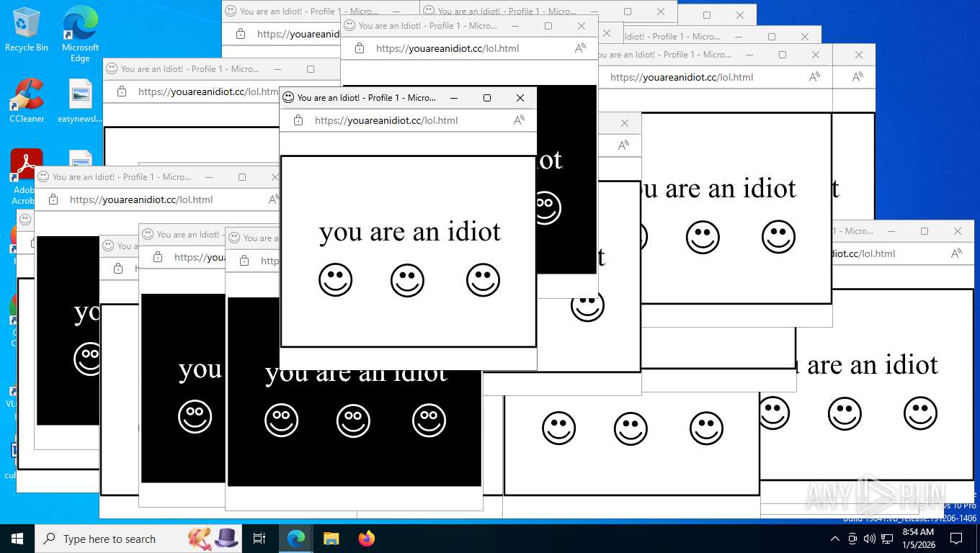Launch the CCleaner desktop shortcut

click(27, 101)
